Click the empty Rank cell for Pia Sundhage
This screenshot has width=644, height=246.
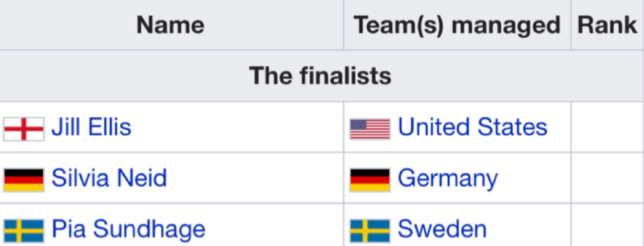click(x=608, y=225)
